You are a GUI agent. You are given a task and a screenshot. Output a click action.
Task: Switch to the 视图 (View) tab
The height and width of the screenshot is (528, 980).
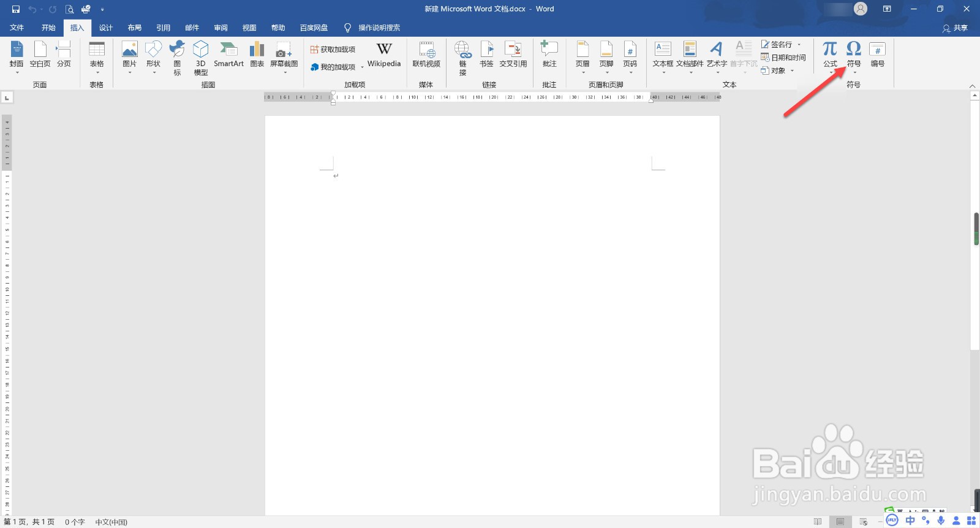tap(249, 28)
